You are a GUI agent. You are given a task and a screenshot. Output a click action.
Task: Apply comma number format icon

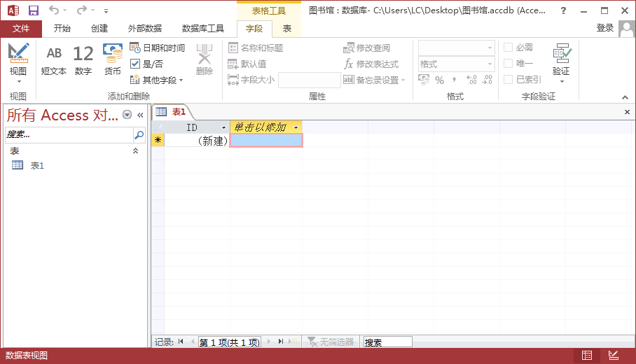coord(455,80)
